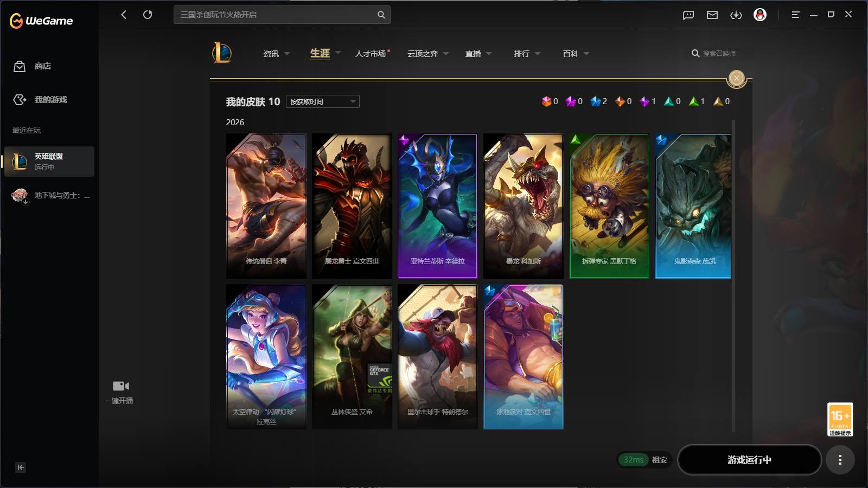Open the 人才市场 tab
Image resolution: width=868 pixels, height=488 pixels.
pyautogui.click(x=371, y=54)
